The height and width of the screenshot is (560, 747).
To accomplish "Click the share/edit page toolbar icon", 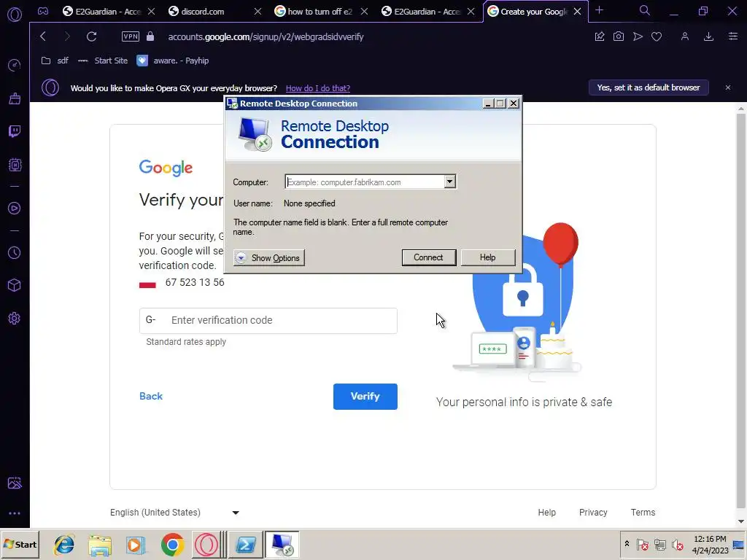I will point(600,36).
